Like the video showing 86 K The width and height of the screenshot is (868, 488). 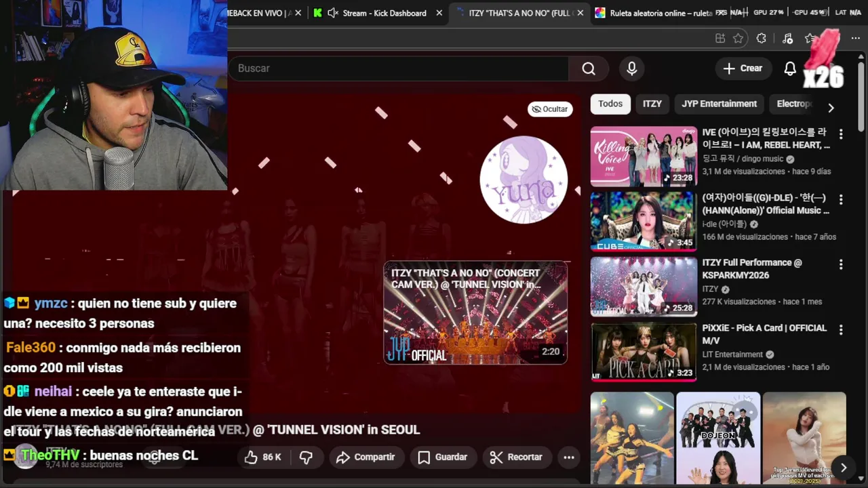pyautogui.click(x=262, y=457)
